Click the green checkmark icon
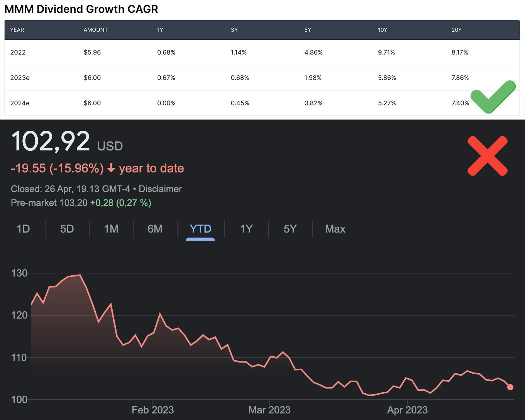This screenshot has width=525, height=420. click(x=493, y=97)
